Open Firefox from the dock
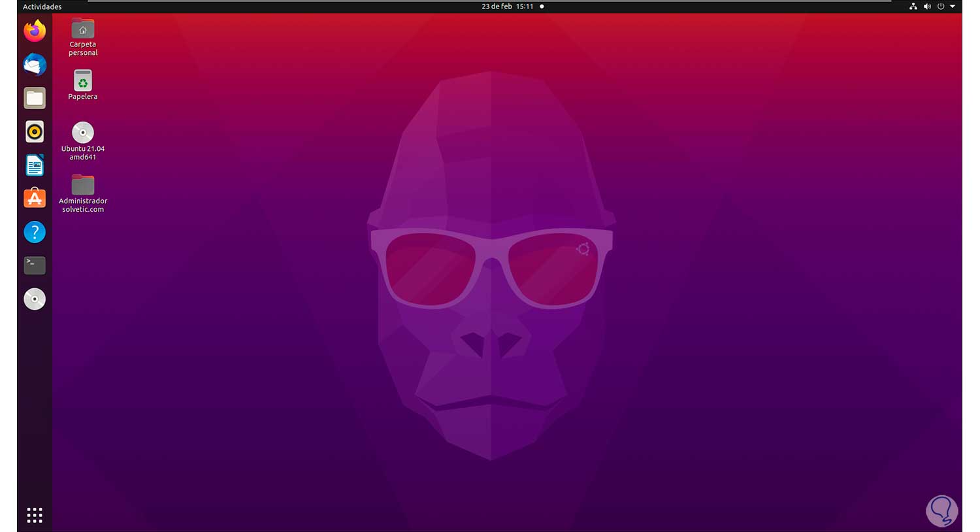Screen dimensions: 980x532 pos(35,31)
